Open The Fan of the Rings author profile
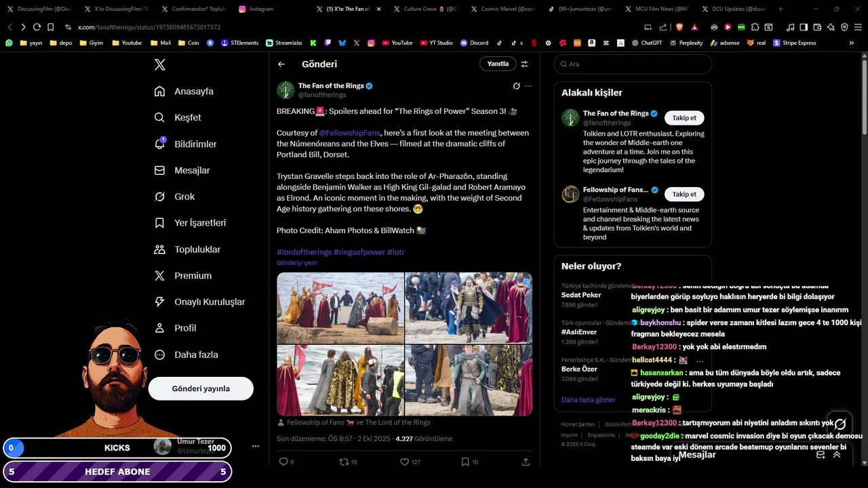This screenshot has width=868, height=488. 331,86
